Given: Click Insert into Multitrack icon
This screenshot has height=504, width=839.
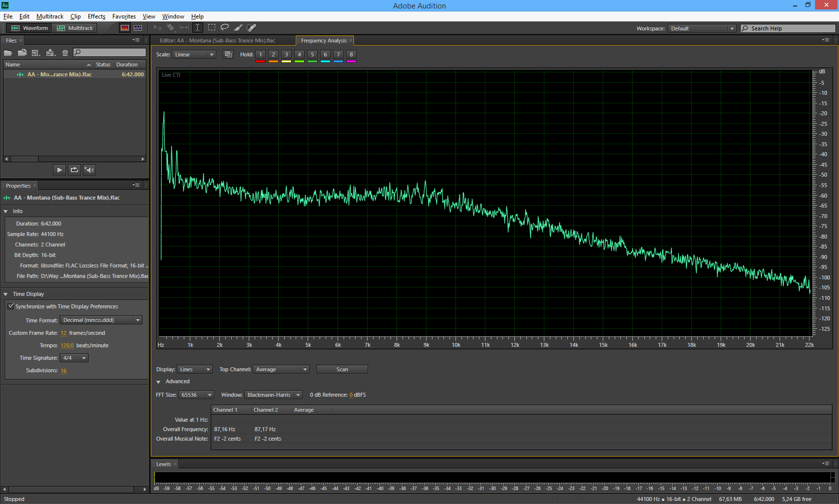Looking at the screenshot, I should (x=50, y=52).
